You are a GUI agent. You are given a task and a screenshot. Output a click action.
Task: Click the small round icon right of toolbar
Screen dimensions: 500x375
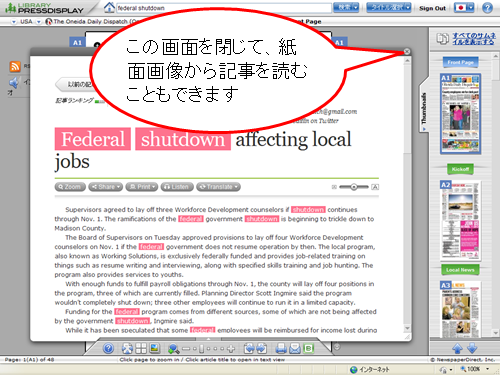coord(337,347)
